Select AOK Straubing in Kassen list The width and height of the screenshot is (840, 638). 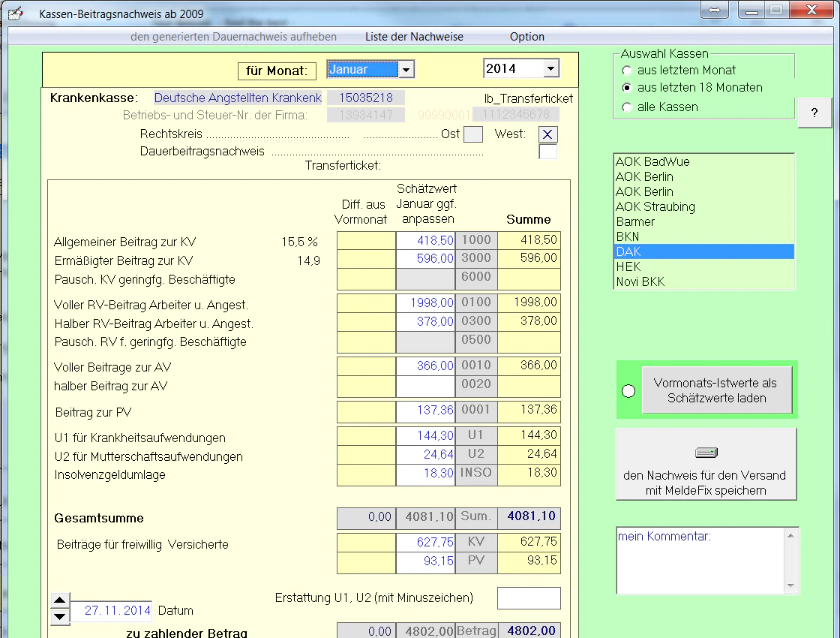(x=703, y=207)
